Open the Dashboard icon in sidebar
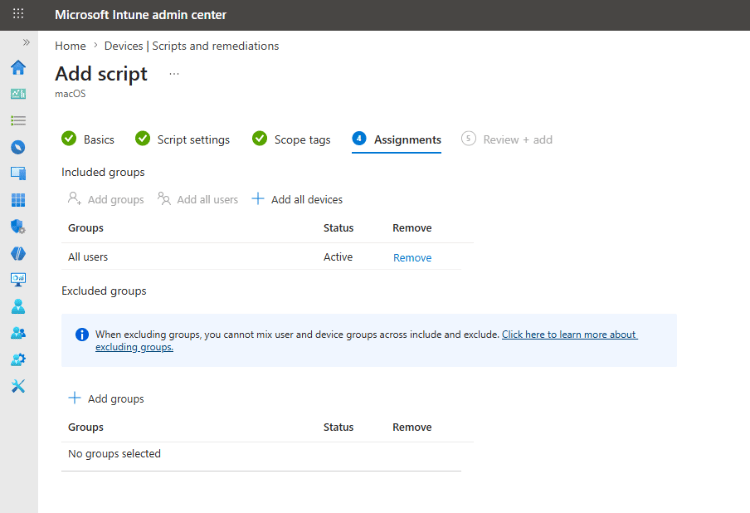Screen dimensions: 750x513 [18, 94]
